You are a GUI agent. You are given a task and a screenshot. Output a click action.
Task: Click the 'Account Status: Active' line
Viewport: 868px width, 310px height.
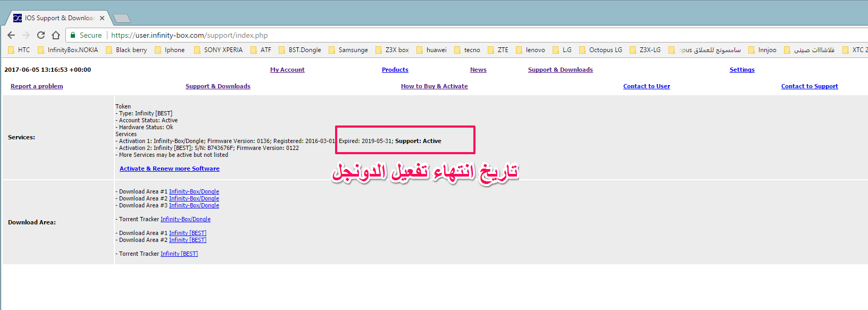click(147, 120)
